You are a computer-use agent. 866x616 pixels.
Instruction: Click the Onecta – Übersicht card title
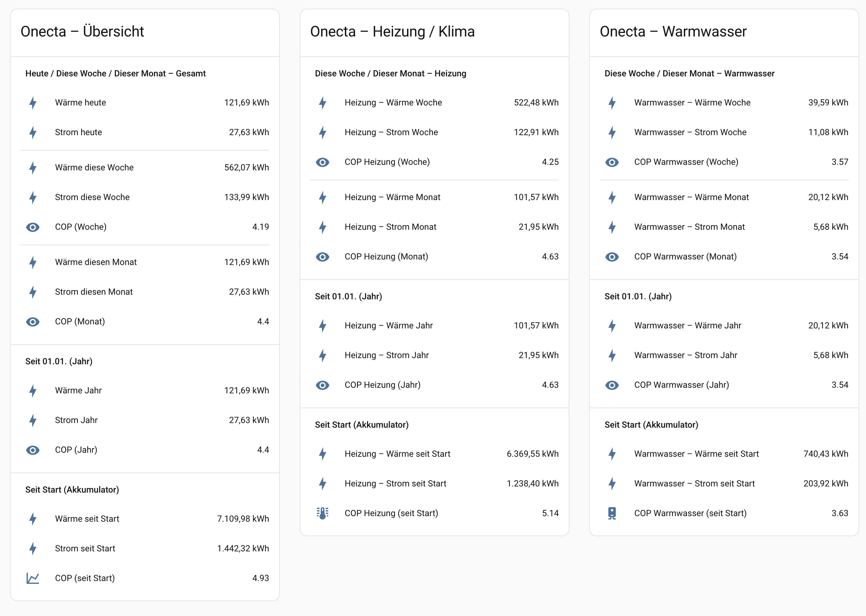(82, 32)
